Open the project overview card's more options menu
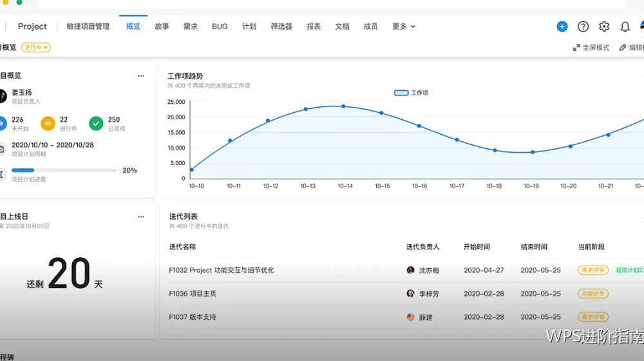This screenshot has width=644, height=361. point(141,75)
